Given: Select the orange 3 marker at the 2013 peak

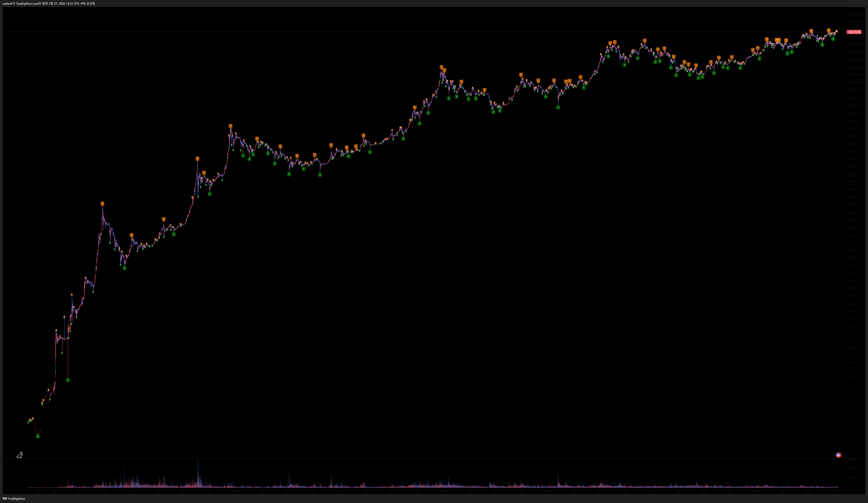Looking at the screenshot, I should 230,126.
